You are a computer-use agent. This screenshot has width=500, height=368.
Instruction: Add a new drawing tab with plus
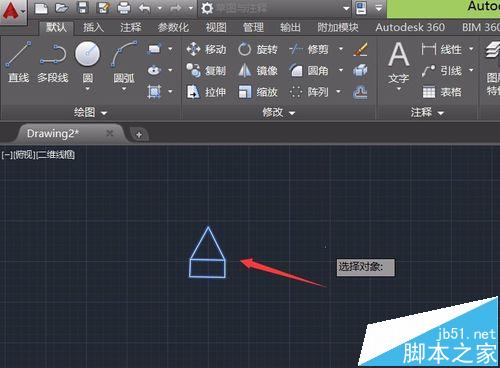click(x=139, y=135)
